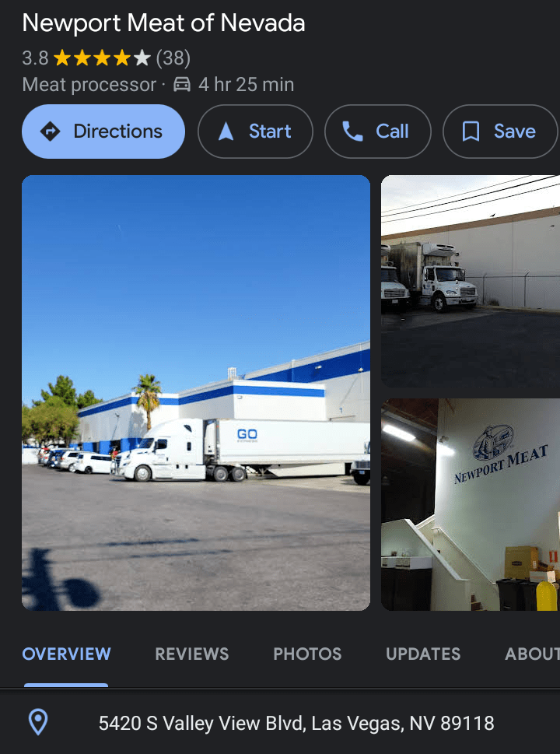The image size is (560, 754).
Task: Tap the Start navigation arrow icon
Action: 226,132
